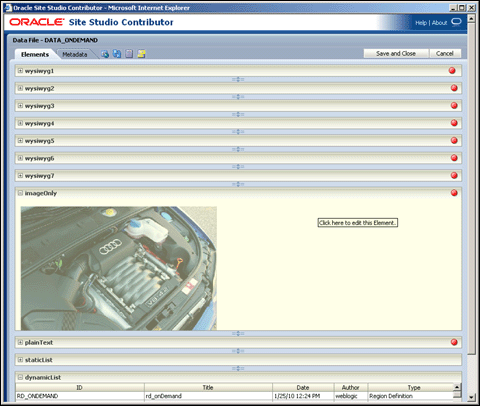Click the yellow notes toolbar icon
Viewport: 480px width, 406px height.
pyautogui.click(x=141, y=54)
